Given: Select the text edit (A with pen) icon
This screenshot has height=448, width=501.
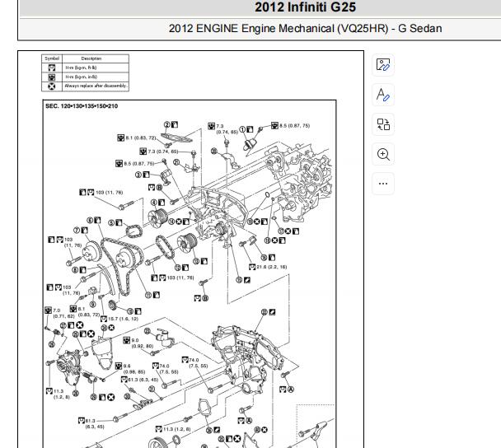Looking at the screenshot, I should coord(383,95).
